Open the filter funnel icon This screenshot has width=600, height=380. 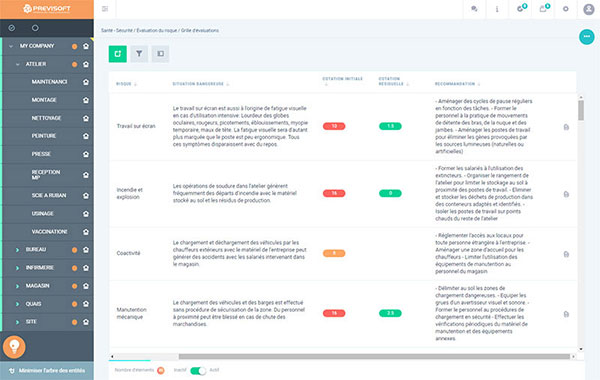tap(139, 54)
